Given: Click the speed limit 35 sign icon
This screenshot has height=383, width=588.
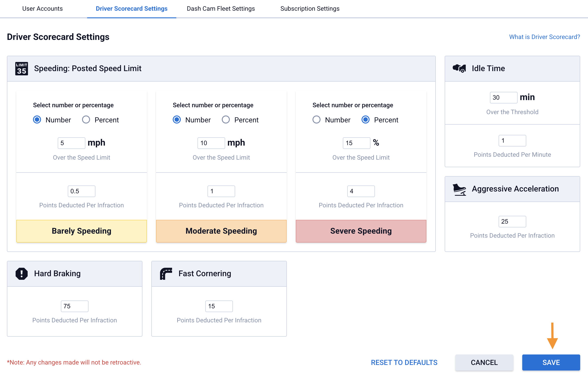Looking at the screenshot, I should pos(21,68).
